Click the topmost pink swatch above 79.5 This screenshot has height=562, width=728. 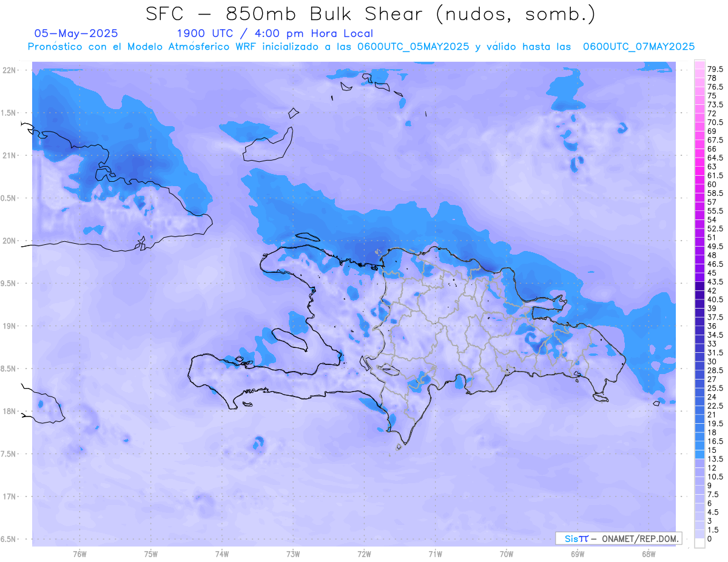point(699,65)
